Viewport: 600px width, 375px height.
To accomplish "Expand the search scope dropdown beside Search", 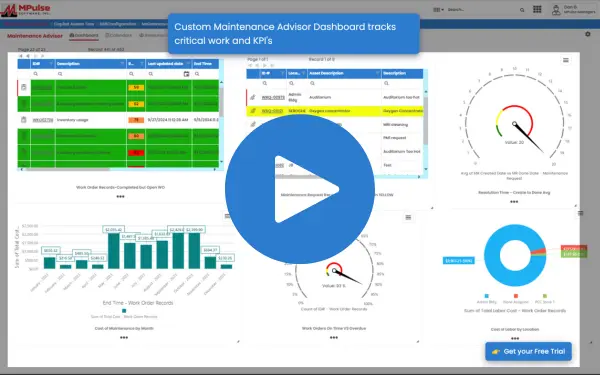I will pos(438,10).
